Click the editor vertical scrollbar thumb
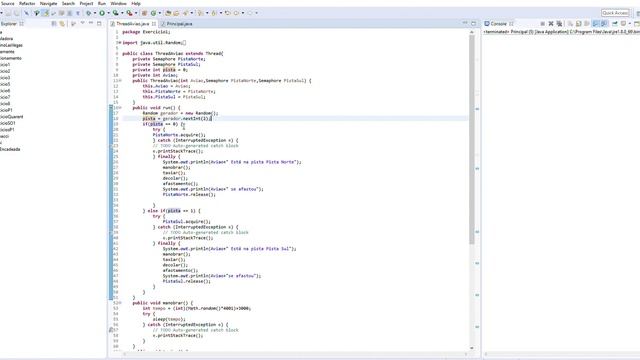 [472, 139]
